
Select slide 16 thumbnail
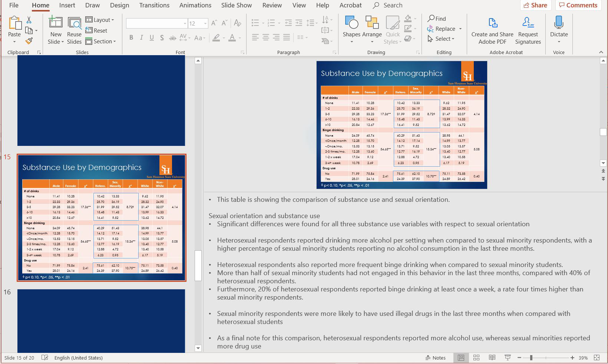101,321
